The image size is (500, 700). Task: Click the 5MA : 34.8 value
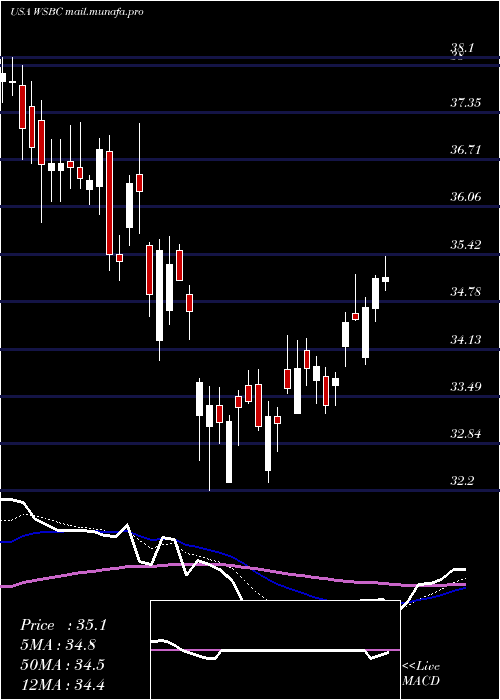click(x=58, y=645)
